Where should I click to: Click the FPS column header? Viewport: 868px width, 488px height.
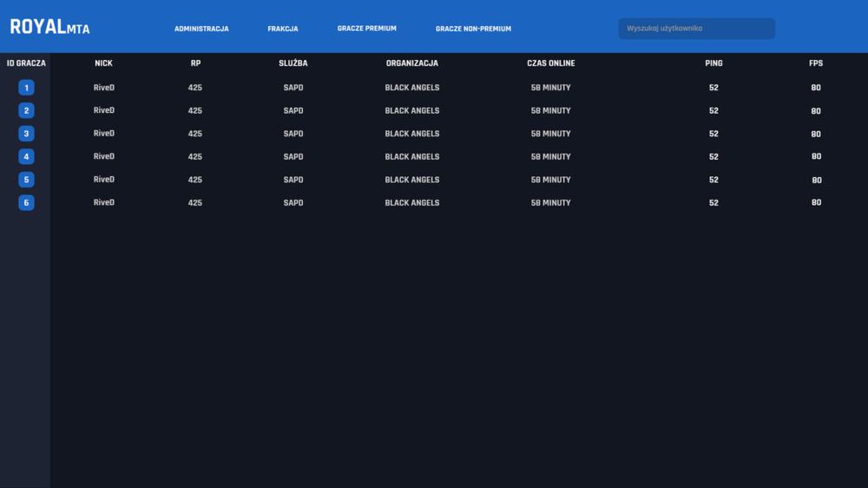click(816, 63)
